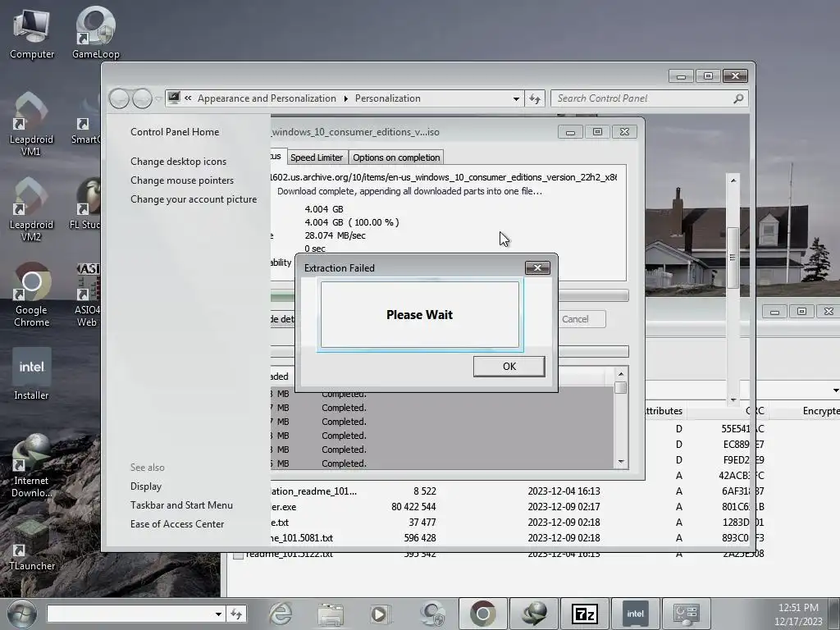Open the Computer desktop icon
The image size is (840, 630).
click(x=32, y=34)
